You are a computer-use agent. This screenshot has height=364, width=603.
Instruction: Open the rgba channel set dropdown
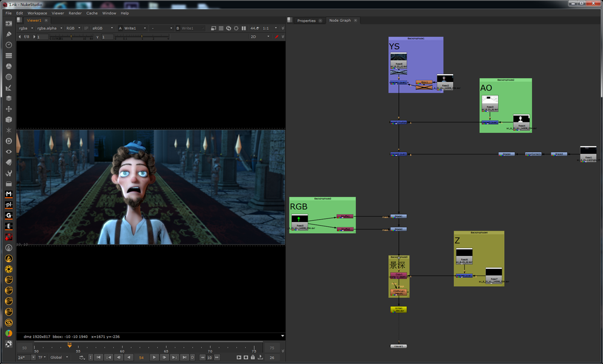pyautogui.click(x=26, y=28)
